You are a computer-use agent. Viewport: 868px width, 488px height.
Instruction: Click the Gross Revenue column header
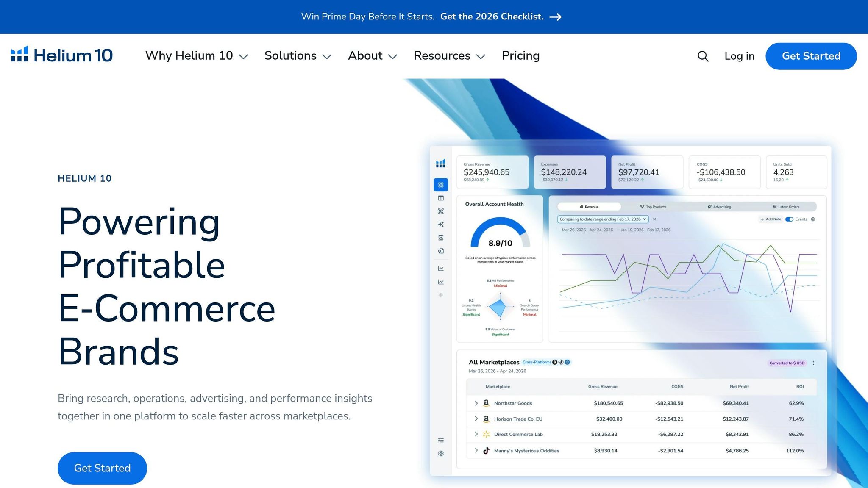[x=603, y=387]
